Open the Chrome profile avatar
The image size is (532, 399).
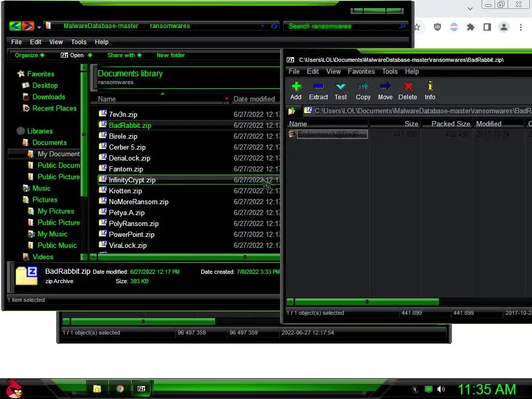(504, 27)
